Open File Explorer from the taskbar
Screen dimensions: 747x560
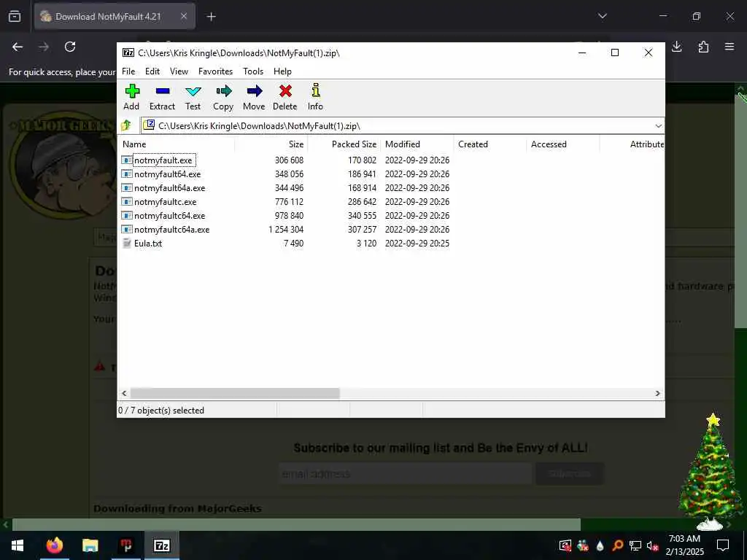90,545
